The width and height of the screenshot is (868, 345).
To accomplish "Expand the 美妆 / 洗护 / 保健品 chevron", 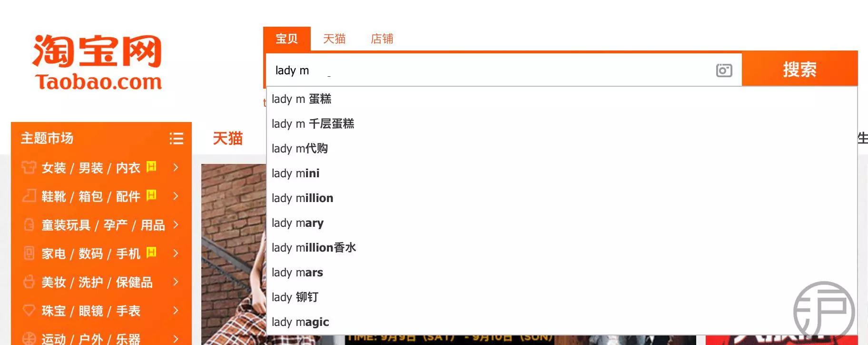I will [176, 282].
